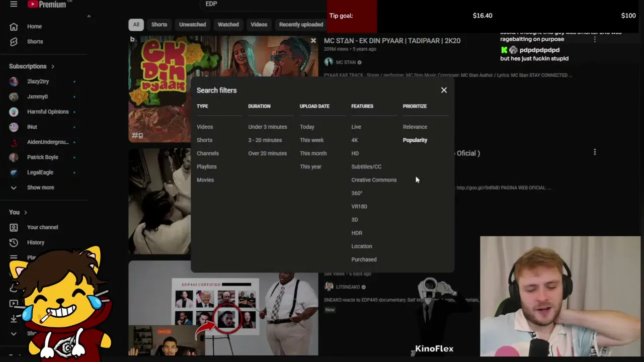This screenshot has width=644, height=362.
Task: Toggle the Location feature filter
Action: point(362,246)
